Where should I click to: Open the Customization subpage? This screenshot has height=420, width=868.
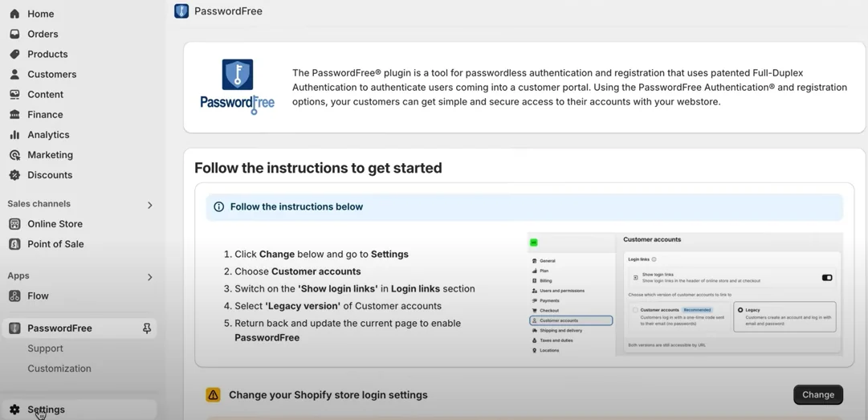[x=59, y=369]
